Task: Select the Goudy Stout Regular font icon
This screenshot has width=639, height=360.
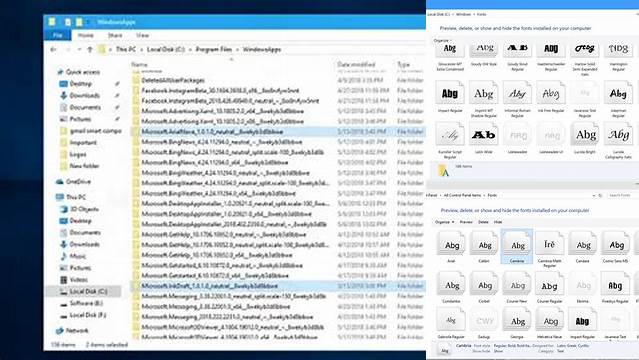Action: click(517, 50)
